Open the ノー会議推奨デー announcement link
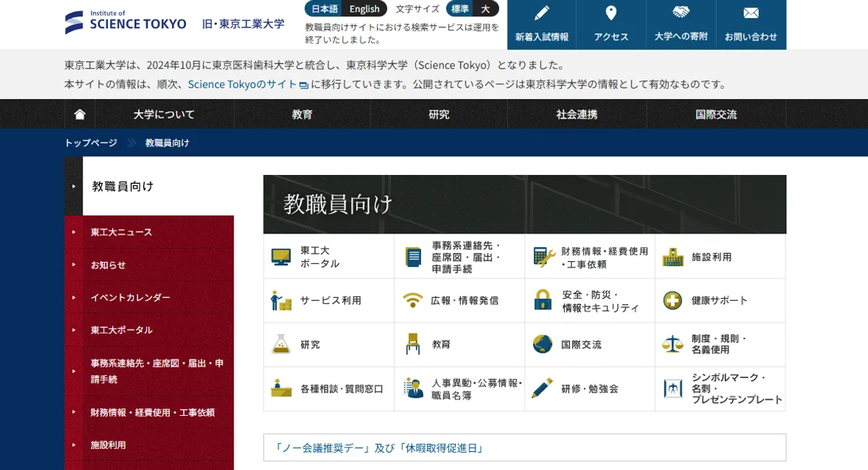Screen dimensions: 868x470 (x=379, y=448)
